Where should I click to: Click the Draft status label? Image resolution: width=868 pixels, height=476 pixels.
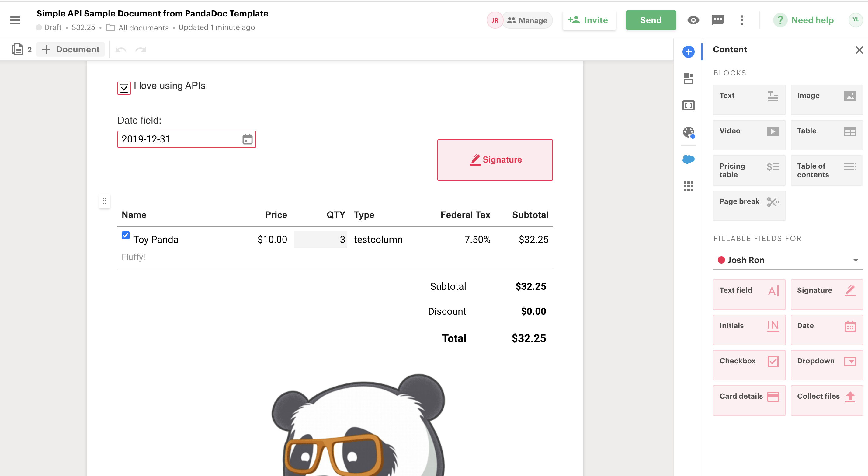(x=53, y=27)
